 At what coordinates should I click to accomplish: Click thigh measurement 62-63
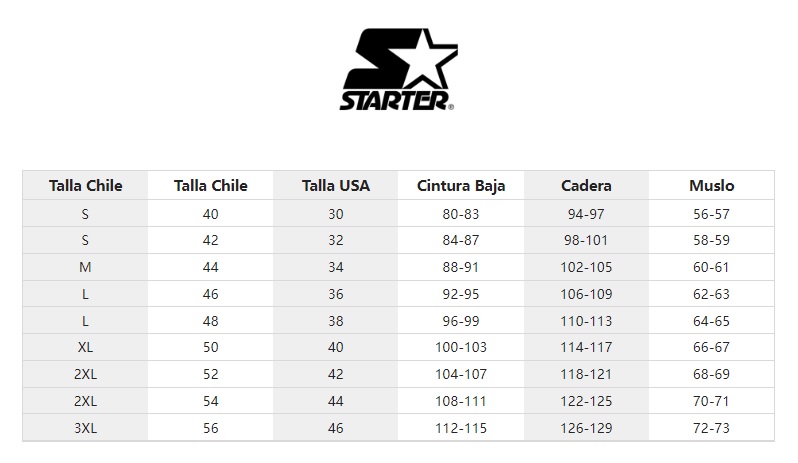[x=711, y=294]
